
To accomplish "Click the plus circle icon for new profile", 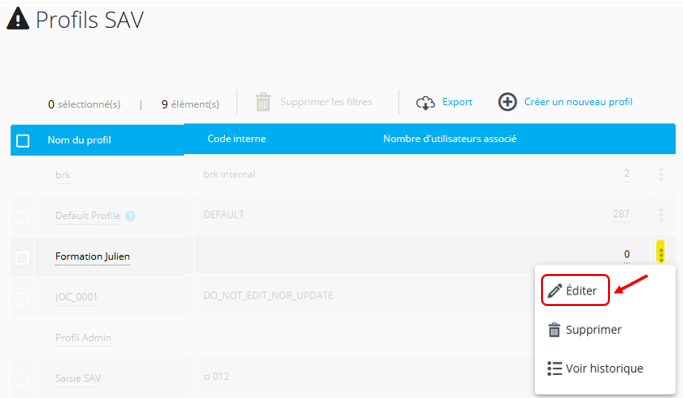I will point(507,102).
